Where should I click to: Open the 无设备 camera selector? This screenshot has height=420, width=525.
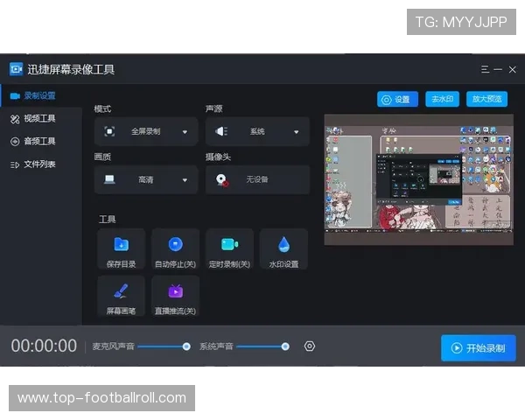pyautogui.click(x=257, y=179)
